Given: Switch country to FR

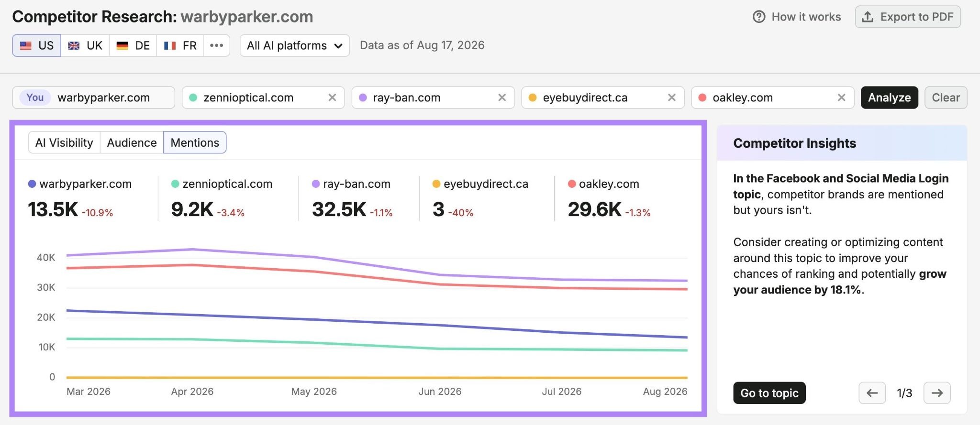Looking at the screenshot, I should [x=180, y=45].
